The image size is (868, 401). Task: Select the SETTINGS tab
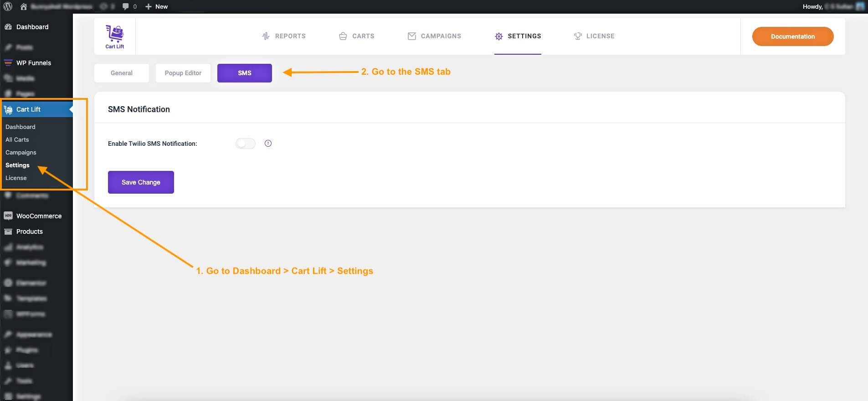coord(518,36)
